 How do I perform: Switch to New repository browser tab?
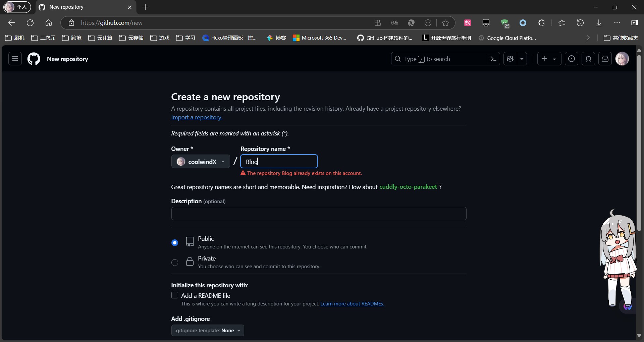86,7
